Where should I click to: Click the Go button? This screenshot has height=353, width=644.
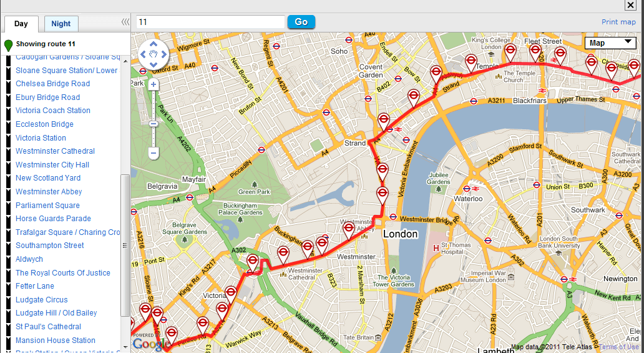click(x=301, y=22)
